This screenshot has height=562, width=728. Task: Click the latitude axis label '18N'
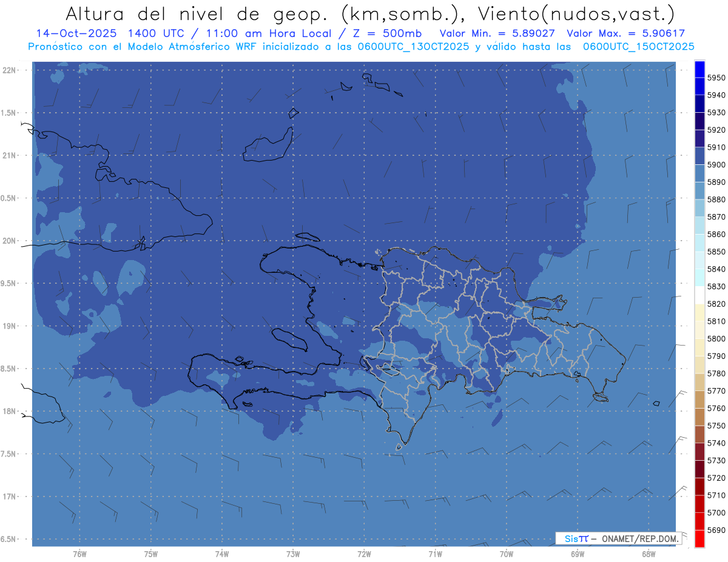point(9,411)
